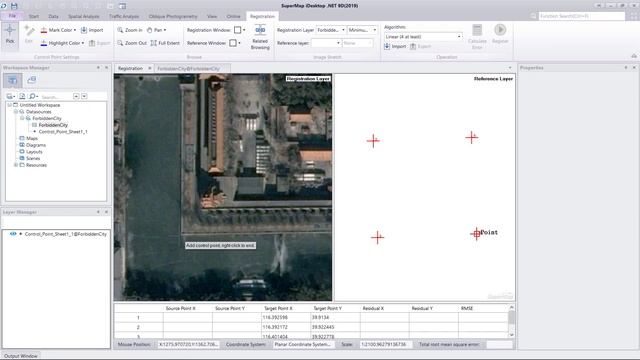640x360 pixels.
Task: Import control points in Control Point Settings
Action: [92, 30]
